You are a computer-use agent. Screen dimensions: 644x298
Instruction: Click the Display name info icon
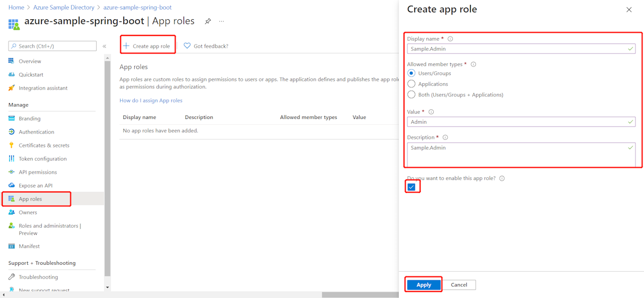450,39
